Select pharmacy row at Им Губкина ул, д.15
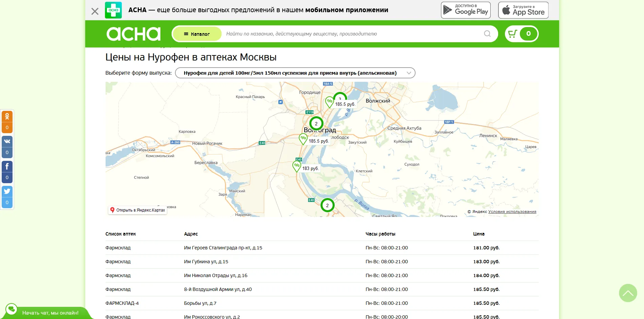The height and width of the screenshot is (319, 644). coord(206,262)
